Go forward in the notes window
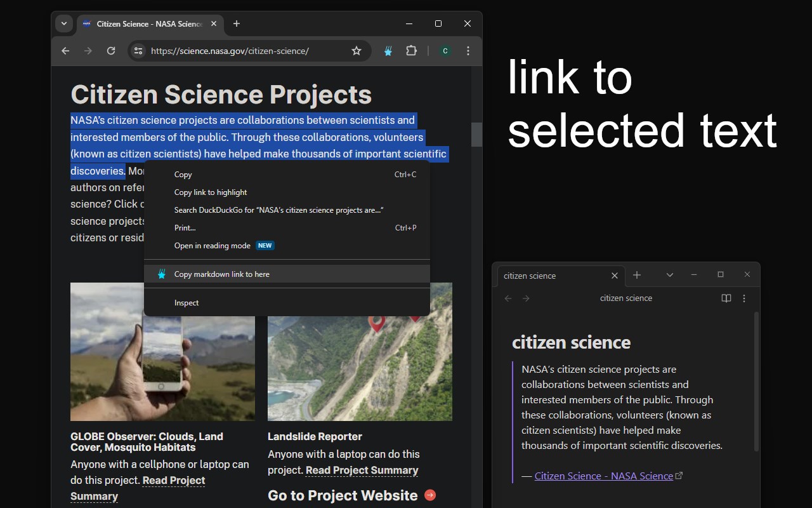The image size is (812, 508). (x=526, y=298)
